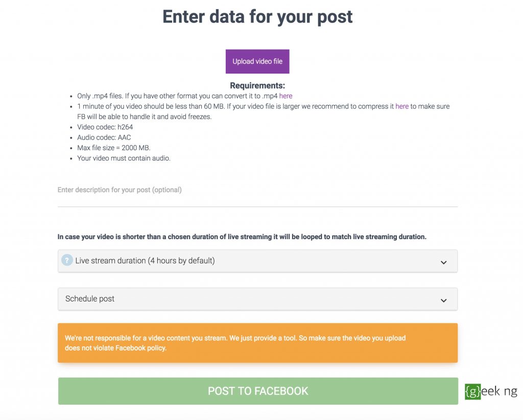The image size is (523, 420).
Task: Expand the Live stream duration dropdown
Action: (x=257, y=261)
